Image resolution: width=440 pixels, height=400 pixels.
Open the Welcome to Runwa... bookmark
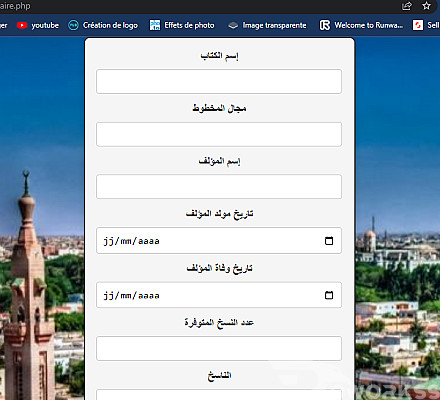pyautogui.click(x=361, y=25)
